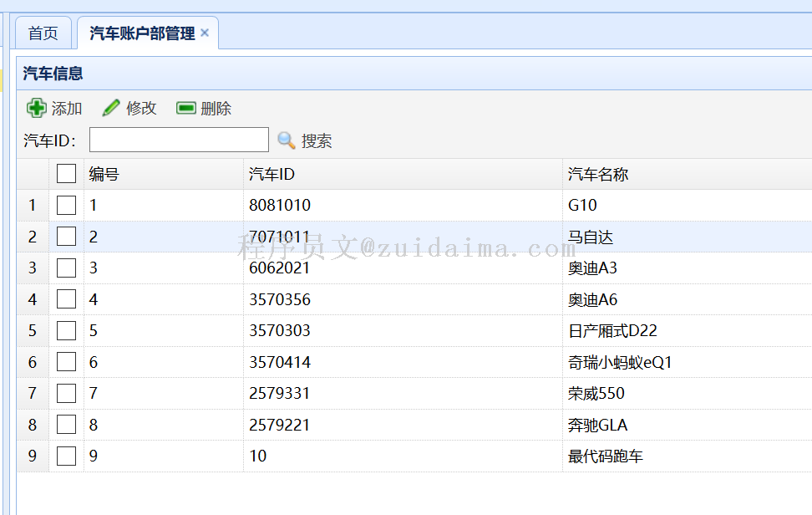
Task: Sort by the 编号 column header
Action: click(164, 174)
